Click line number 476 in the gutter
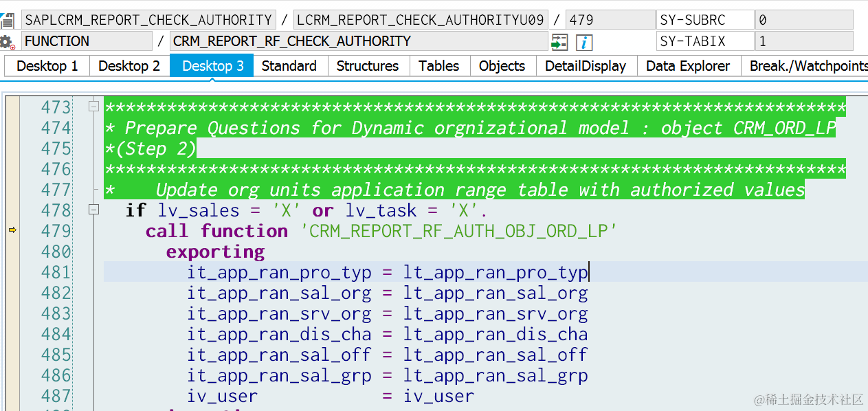 pyautogui.click(x=56, y=169)
